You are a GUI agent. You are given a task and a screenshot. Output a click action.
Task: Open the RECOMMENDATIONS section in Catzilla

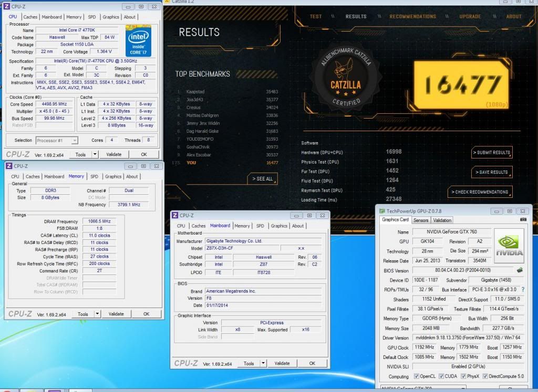[413, 16]
